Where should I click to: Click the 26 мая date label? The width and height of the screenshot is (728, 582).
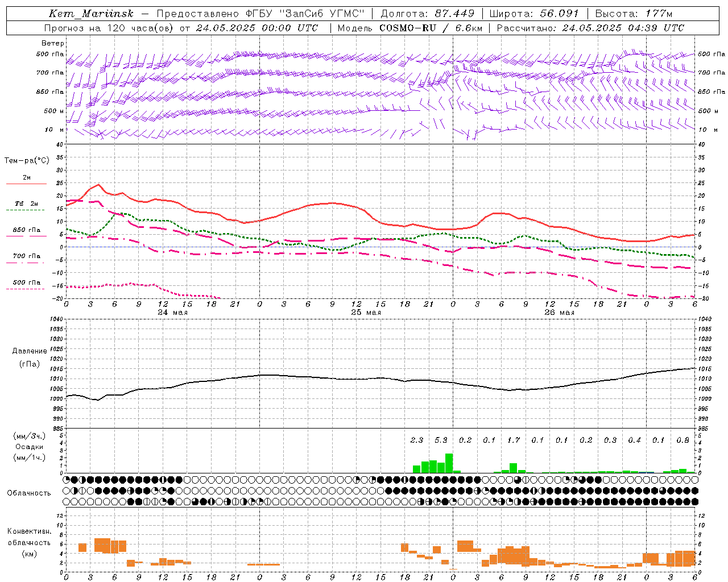click(559, 312)
